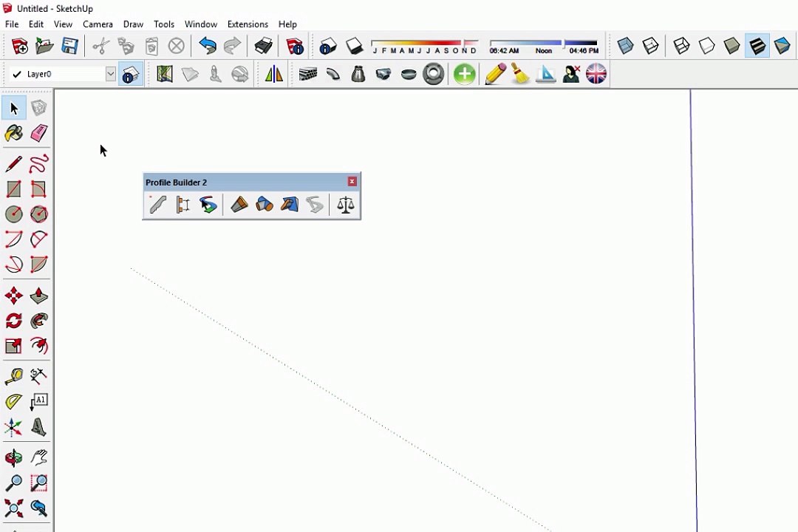Screen dimensions: 798x532
Task: Choose the Polygon tool
Action: point(38,214)
